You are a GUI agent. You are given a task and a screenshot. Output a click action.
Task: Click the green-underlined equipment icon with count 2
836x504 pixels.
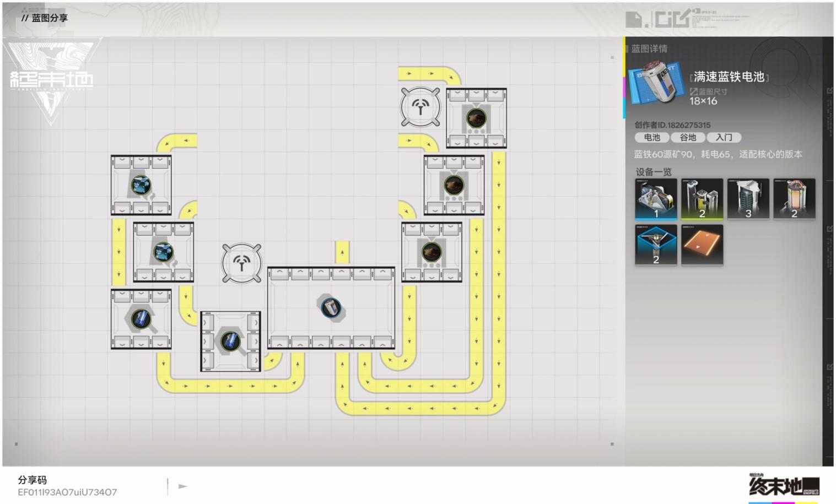click(702, 199)
